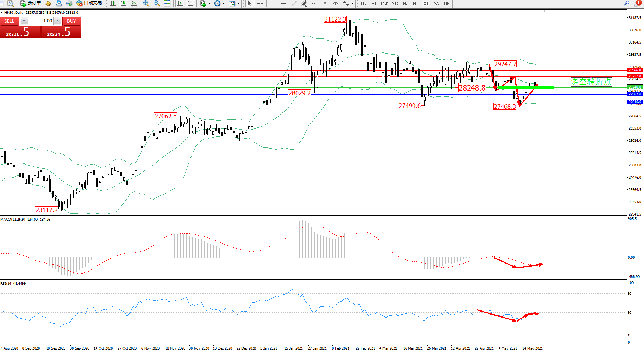This screenshot has height=351, width=644.
Task: Click the tile windows icon
Action: pos(167,3)
